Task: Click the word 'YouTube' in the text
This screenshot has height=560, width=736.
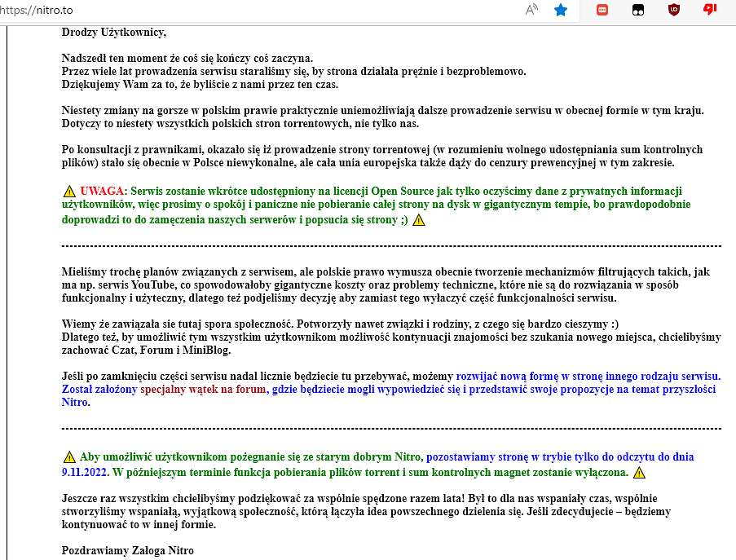Action: click(x=153, y=285)
